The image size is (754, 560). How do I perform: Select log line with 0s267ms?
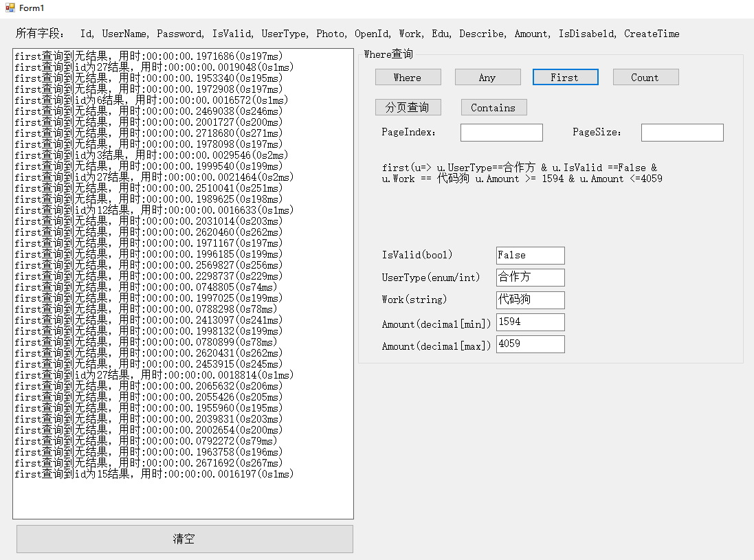pos(148,463)
